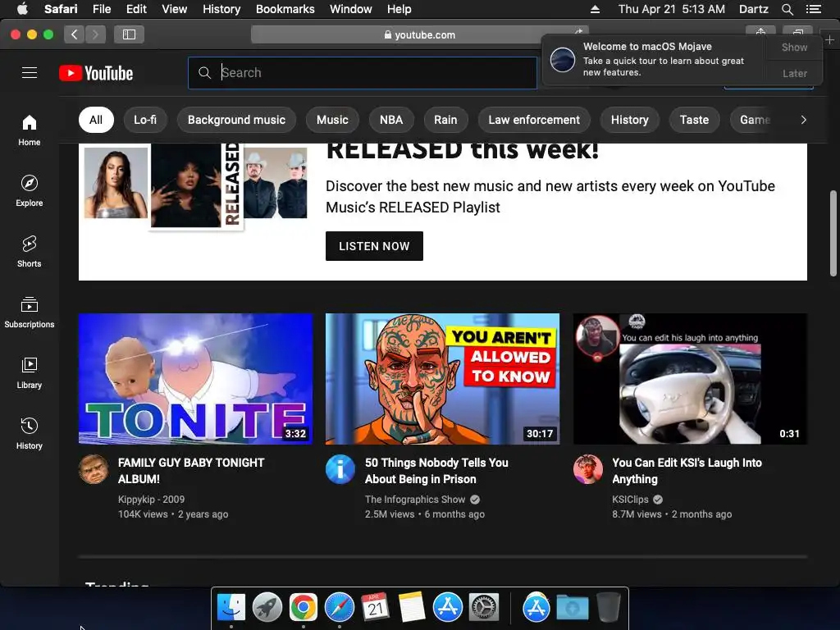Image resolution: width=840 pixels, height=630 pixels.
Task: Go back with Safari's back arrow
Action: click(x=75, y=34)
